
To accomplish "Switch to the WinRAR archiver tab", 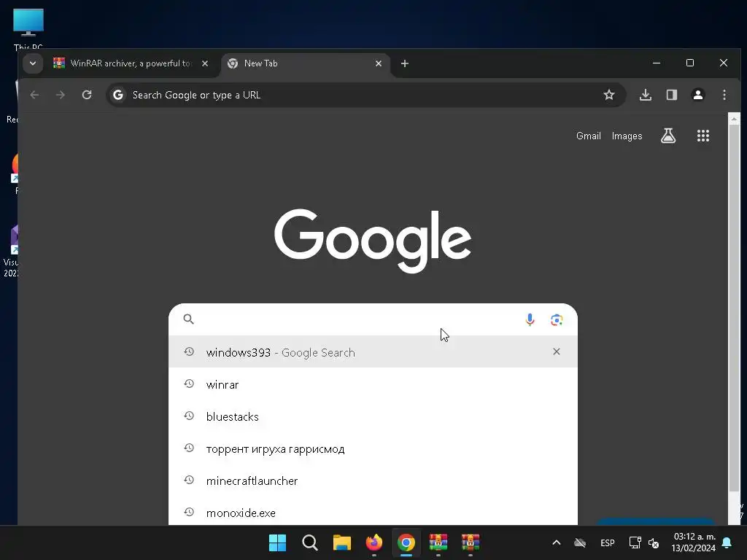I will coord(131,63).
